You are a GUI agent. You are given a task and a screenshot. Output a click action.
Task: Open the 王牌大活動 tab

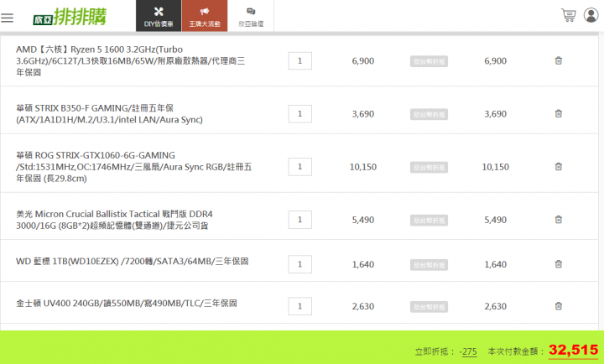(x=205, y=16)
